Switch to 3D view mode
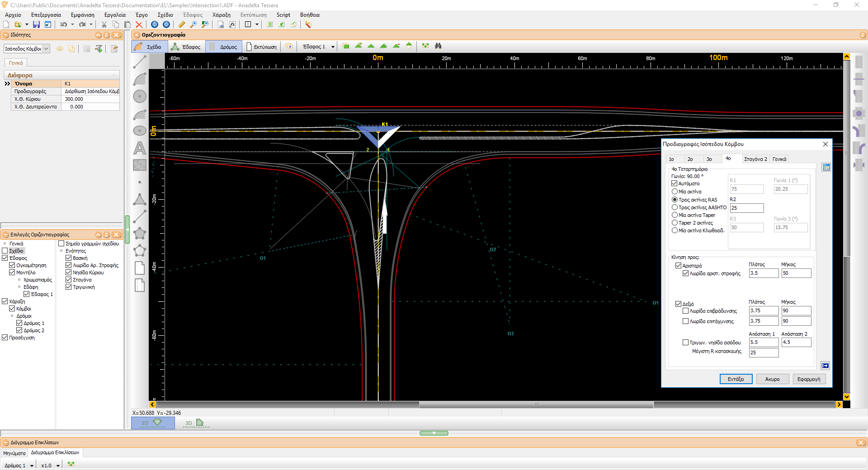Screen dimensions: 868x470 pyautogui.click(x=194, y=423)
